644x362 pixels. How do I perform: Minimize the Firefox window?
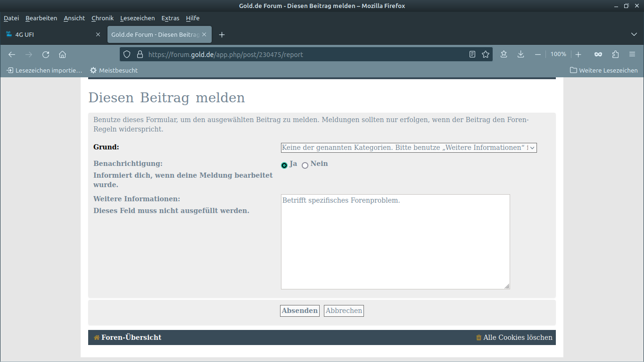616,6
